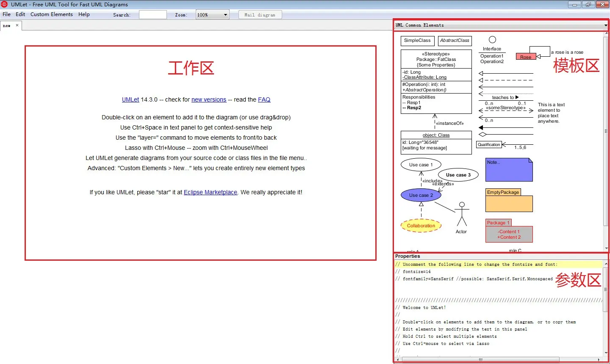Click the Properties panel vertical scrollbar

click(606, 290)
